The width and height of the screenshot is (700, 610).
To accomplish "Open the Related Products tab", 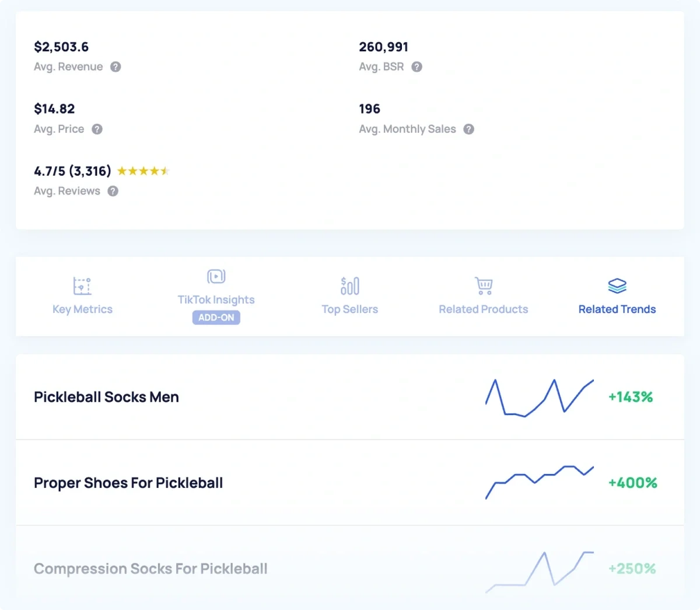I will pos(483,309).
